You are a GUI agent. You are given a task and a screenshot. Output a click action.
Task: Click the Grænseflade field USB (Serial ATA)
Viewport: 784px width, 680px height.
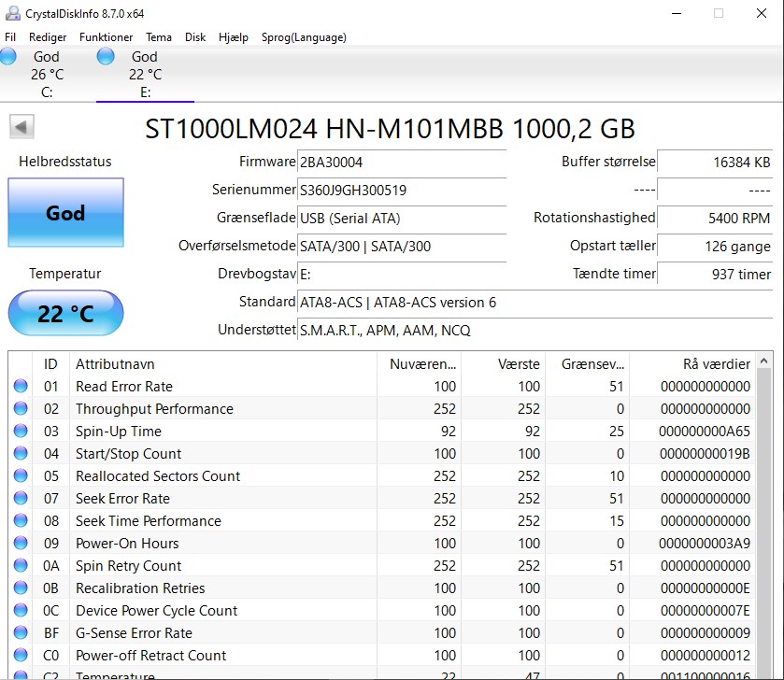402,219
